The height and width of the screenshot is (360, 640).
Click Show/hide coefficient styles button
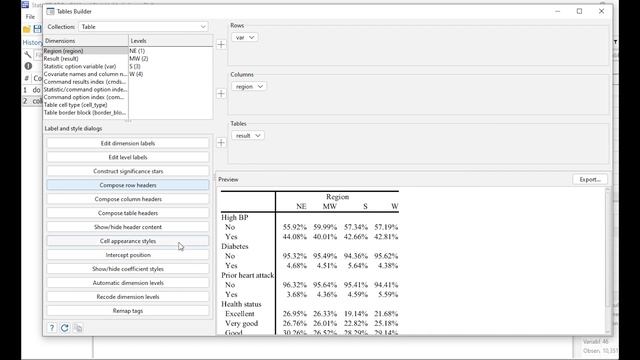128,269
